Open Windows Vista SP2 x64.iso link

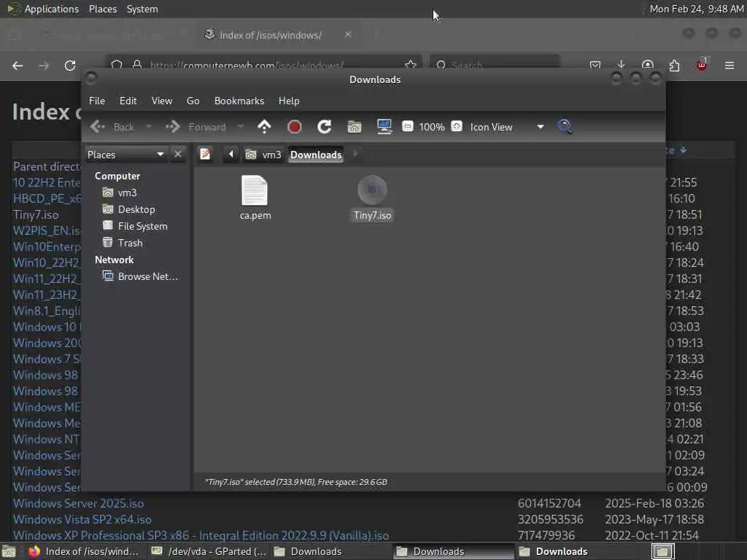pos(82,519)
